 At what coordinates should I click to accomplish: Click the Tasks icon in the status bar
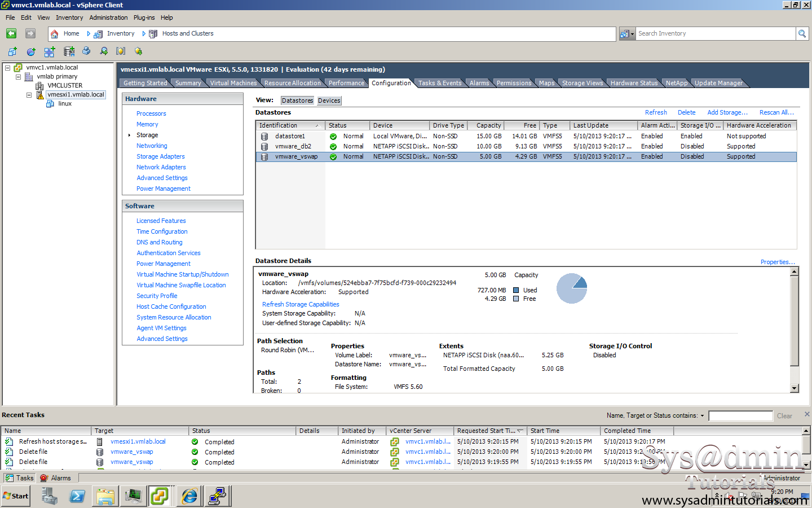tap(9, 478)
